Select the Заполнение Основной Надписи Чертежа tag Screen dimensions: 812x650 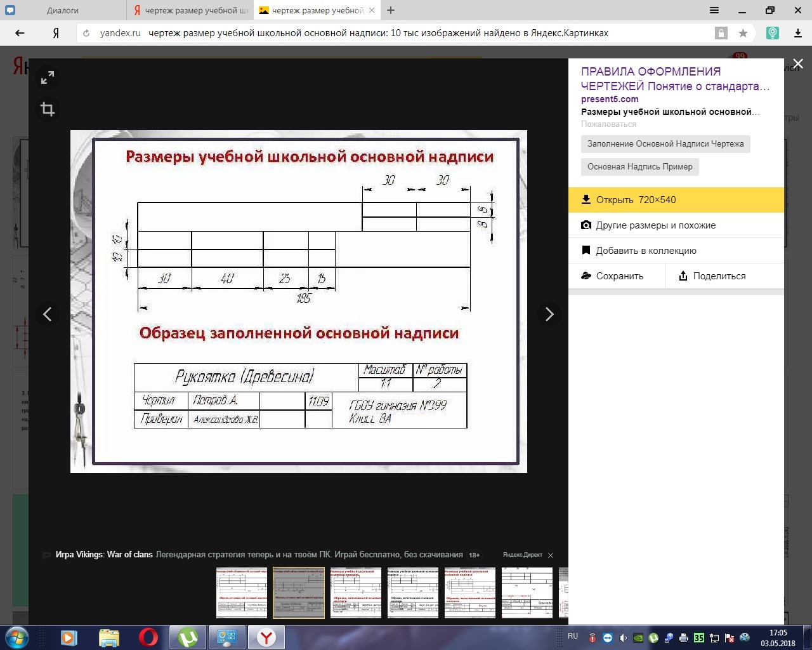click(665, 144)
